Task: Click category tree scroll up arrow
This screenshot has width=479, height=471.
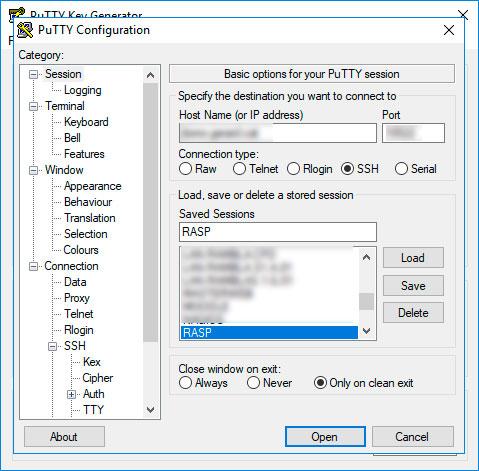Action: pyautogui.click(x=150, y=75)
